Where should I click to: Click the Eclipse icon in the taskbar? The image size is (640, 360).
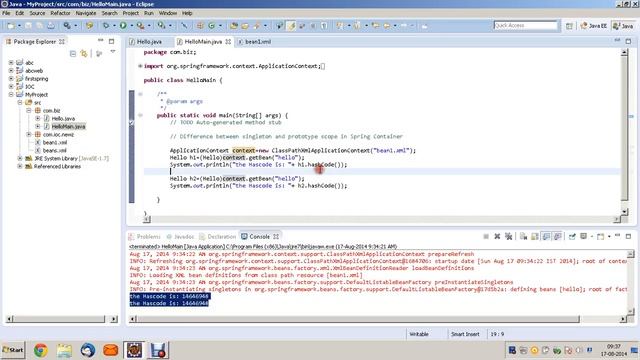pyautogui.click(x=134, y=350)
